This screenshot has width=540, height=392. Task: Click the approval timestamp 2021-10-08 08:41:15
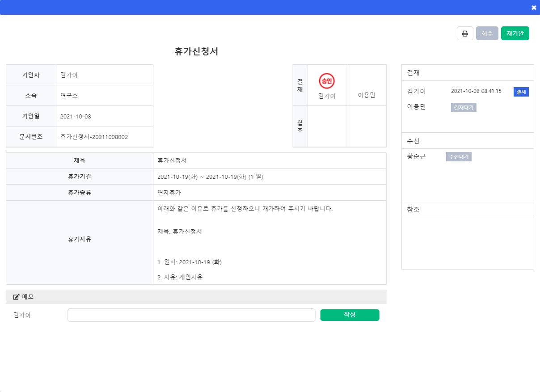(476, 91)
